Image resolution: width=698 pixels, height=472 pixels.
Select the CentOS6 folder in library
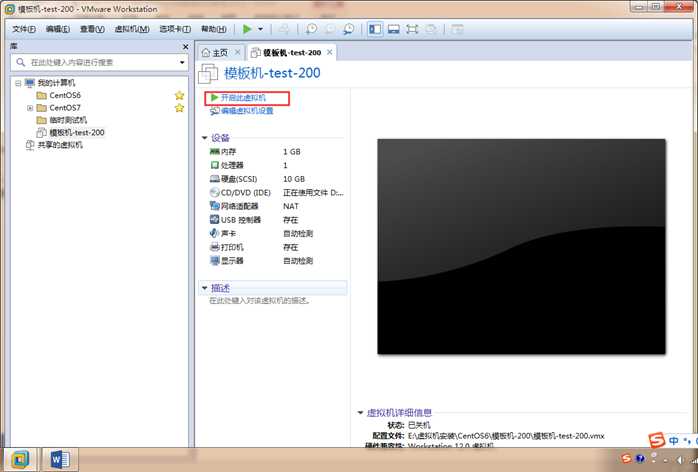coord(65,95)
